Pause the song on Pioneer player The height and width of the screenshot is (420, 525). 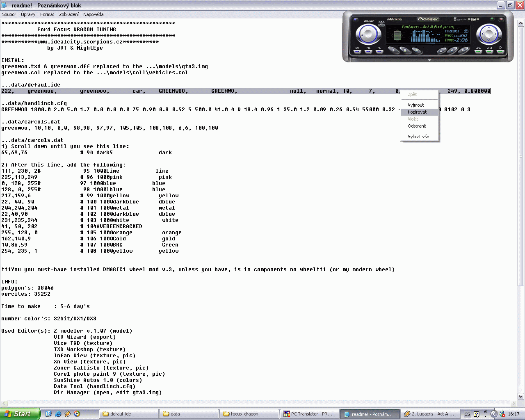point(405,50)
